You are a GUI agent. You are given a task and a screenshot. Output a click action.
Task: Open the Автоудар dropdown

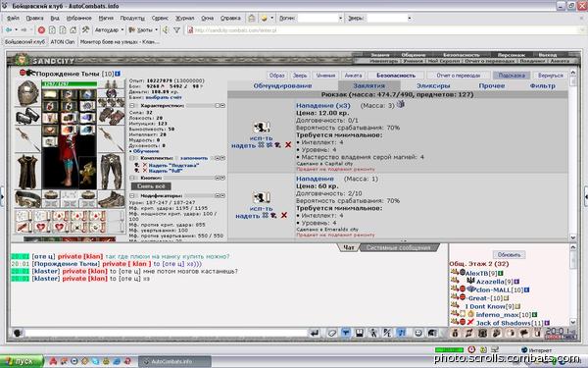[109, 30]
